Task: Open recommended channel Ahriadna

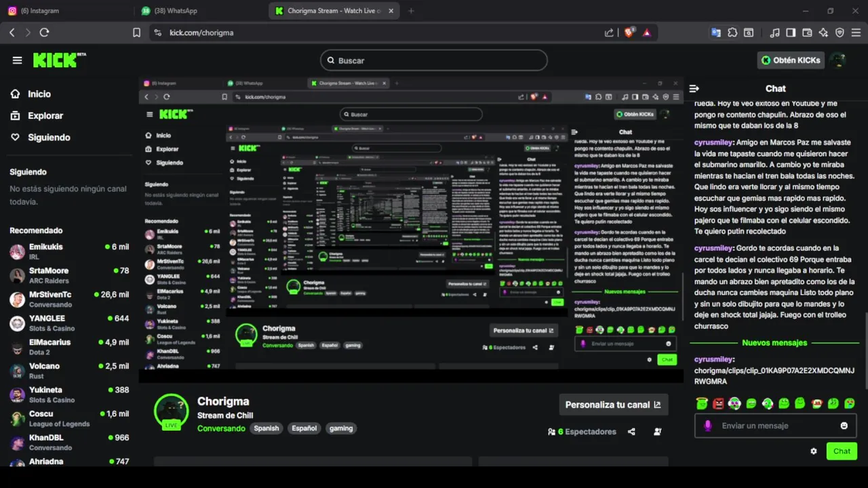Action: click(69, 462)
